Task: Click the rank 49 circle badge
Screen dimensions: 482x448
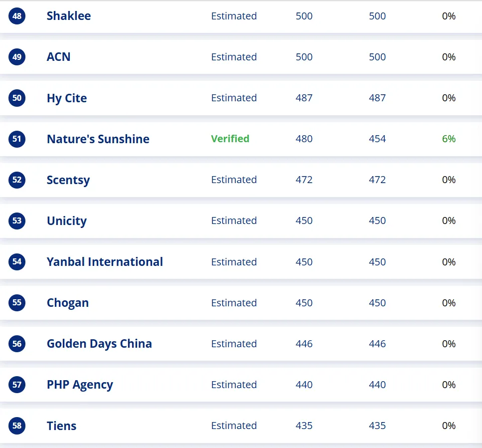Action: click(17, 57)
